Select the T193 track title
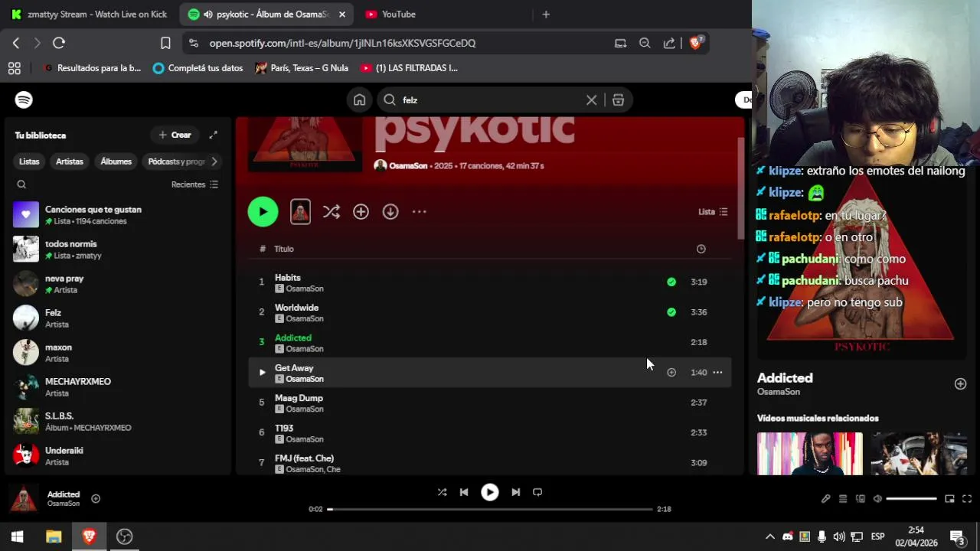The height and width of the screenshot is (551, 980). [x=284, y=429]
